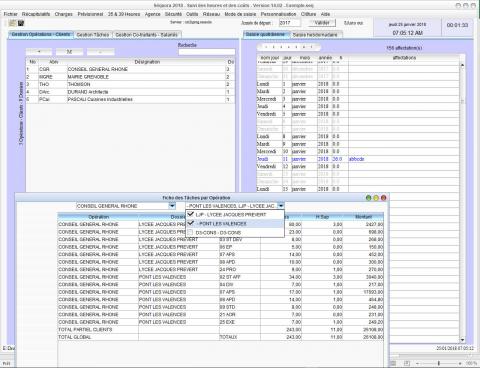Open the 35 & 39 Heures menu
This screenshot has height=368, width=480.
(x=124, y=14)
